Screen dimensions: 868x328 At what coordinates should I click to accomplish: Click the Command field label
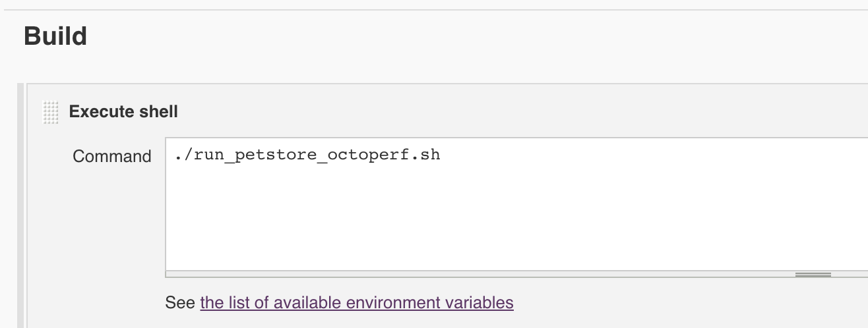[x=112, y=157]
